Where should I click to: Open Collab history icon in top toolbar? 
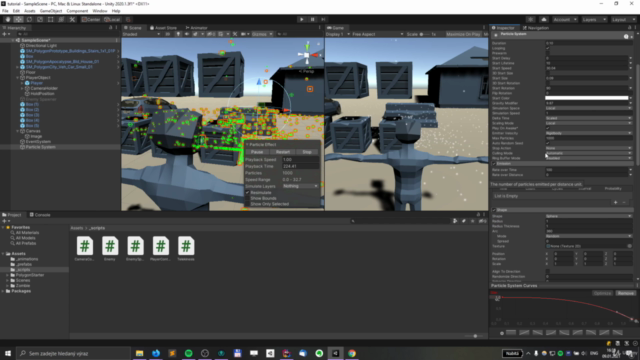[530, 19]
